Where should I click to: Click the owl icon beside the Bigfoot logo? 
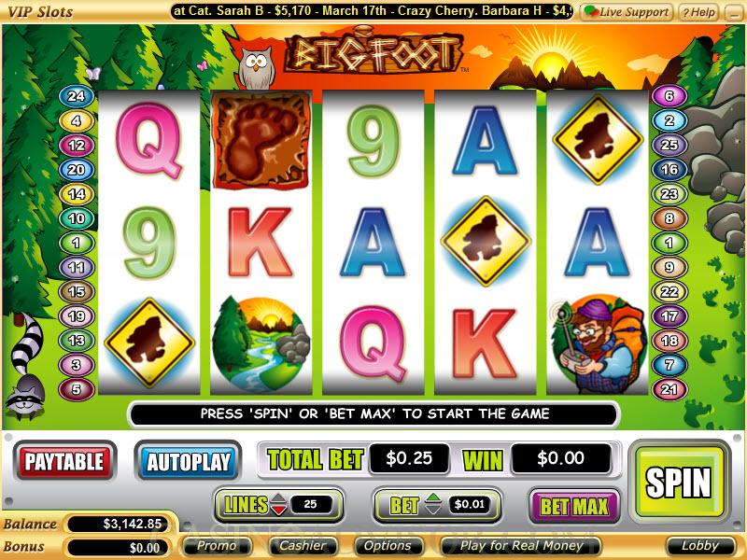coord(256,67)
